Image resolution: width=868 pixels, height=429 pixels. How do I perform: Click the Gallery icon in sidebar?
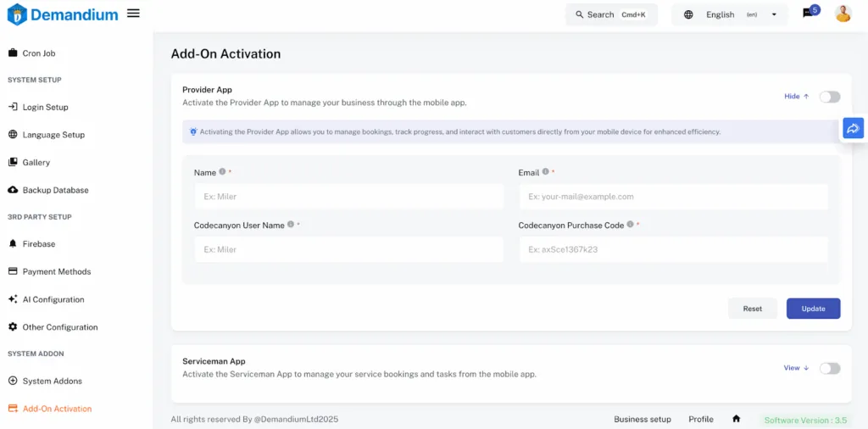point(13,162)
